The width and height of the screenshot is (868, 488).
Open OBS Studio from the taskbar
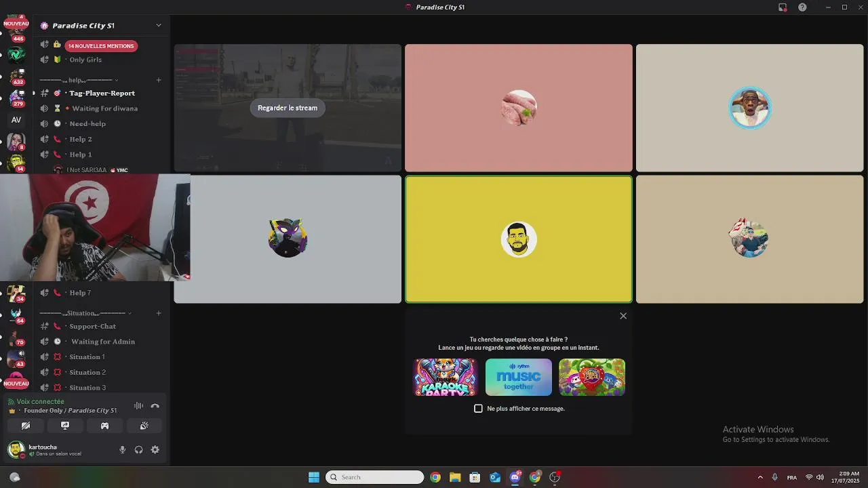[x=555, y=477]
